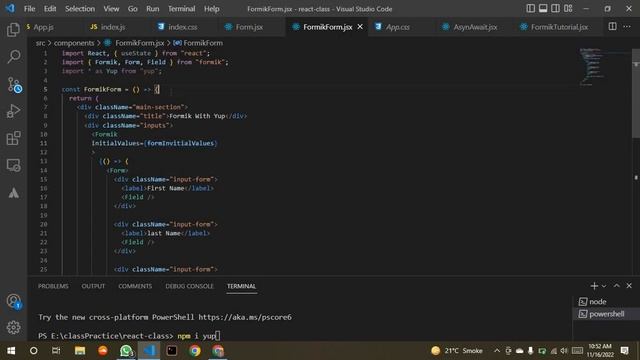The image size is (640, 360).
Task: Open Remote Explorer in activity bar
Action: point(13,165)
